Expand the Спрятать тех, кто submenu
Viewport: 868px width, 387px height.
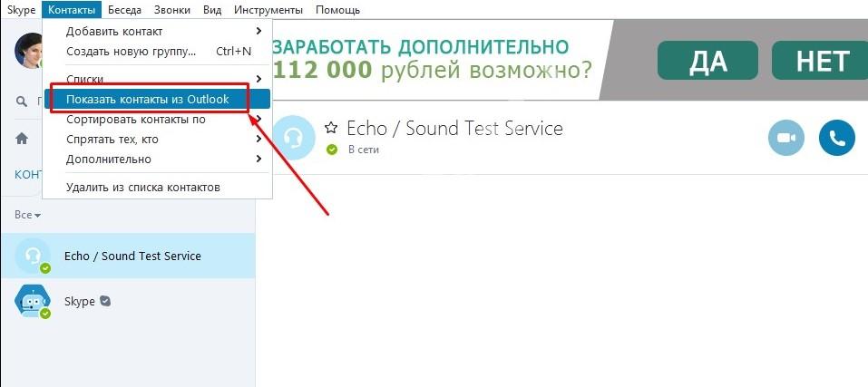click(157, 139)
